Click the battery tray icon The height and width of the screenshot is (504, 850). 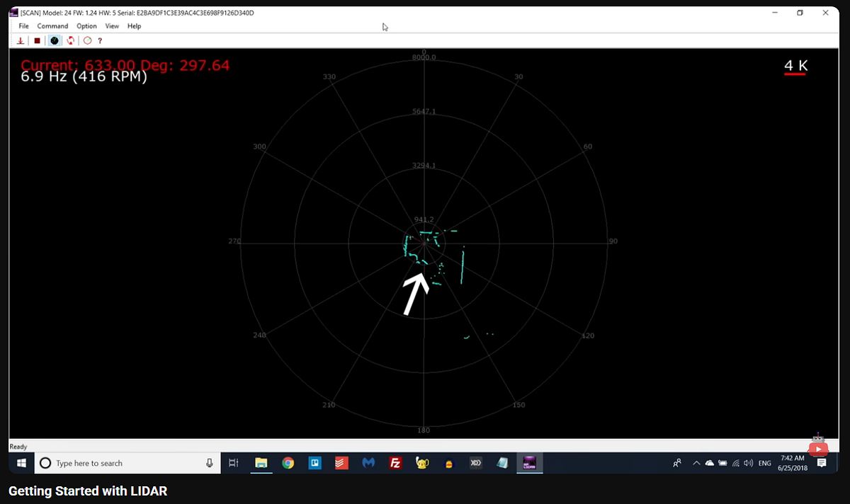722,463
